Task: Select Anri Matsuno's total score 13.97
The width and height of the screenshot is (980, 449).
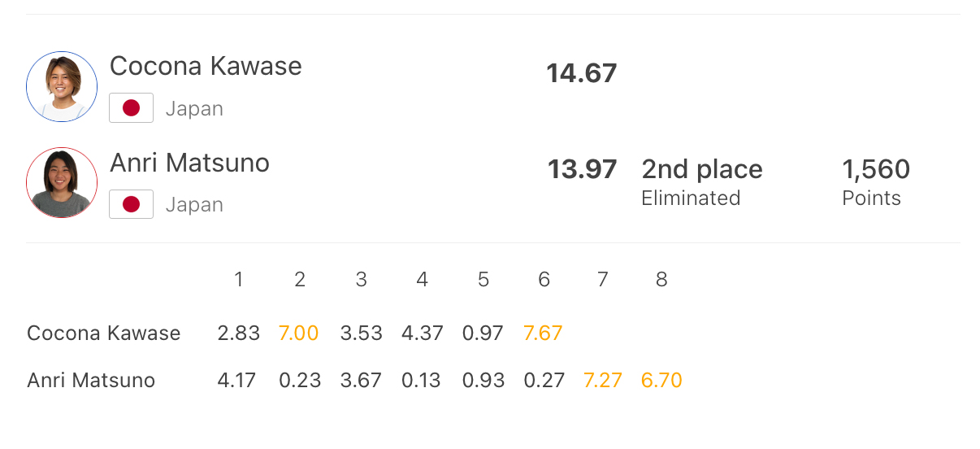Action: 582,169
